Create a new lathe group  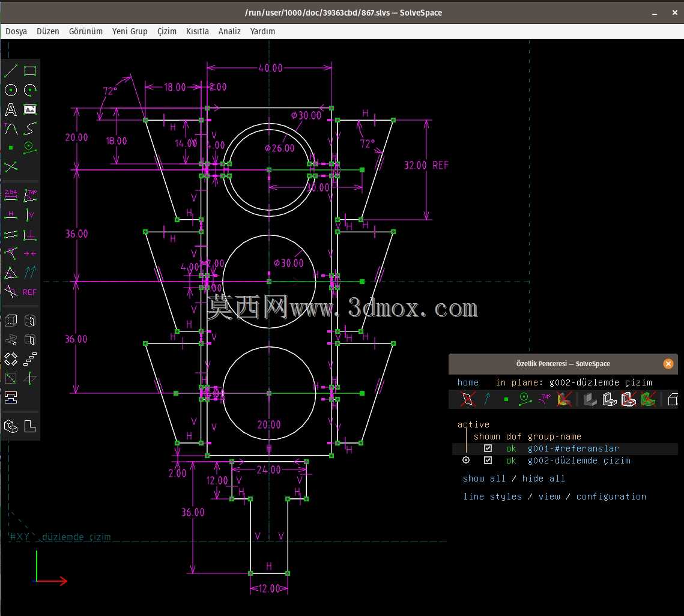click(30, 321)
